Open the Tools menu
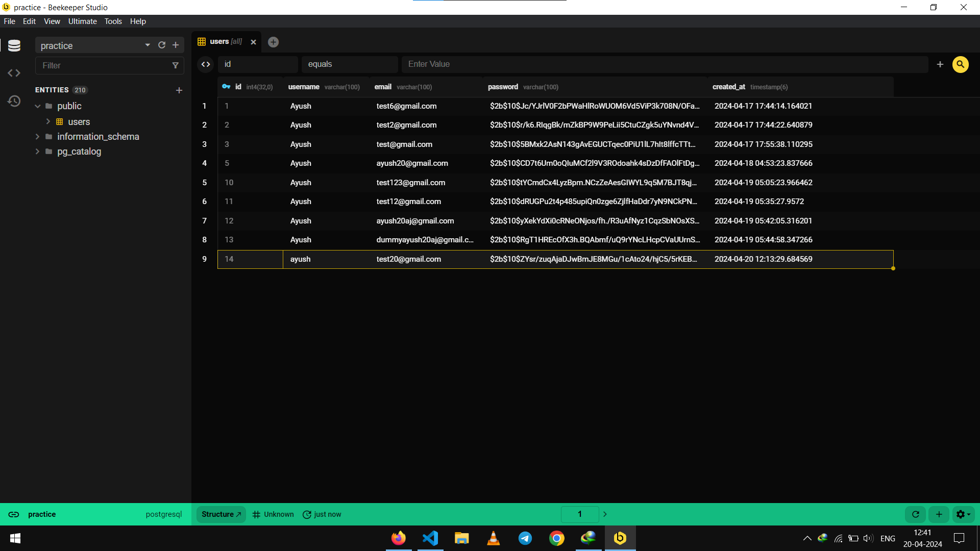Screen dimensions: 980x551 coord(113,21)
